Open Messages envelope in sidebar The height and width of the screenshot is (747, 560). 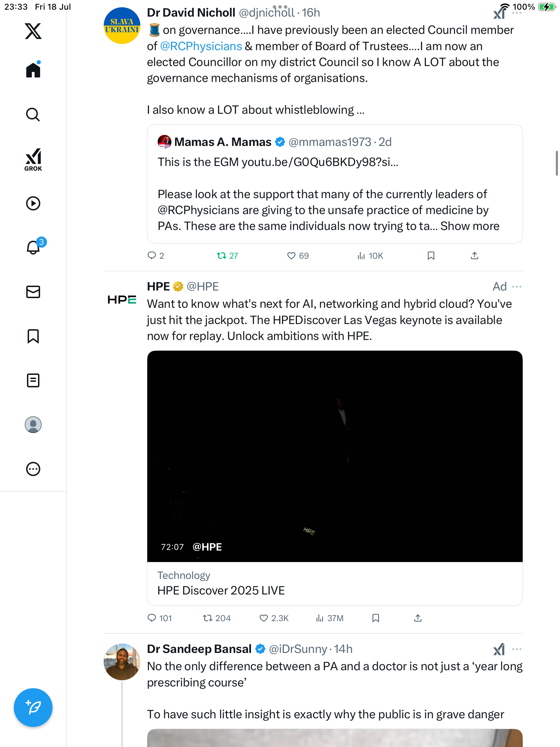coord(33,292)
